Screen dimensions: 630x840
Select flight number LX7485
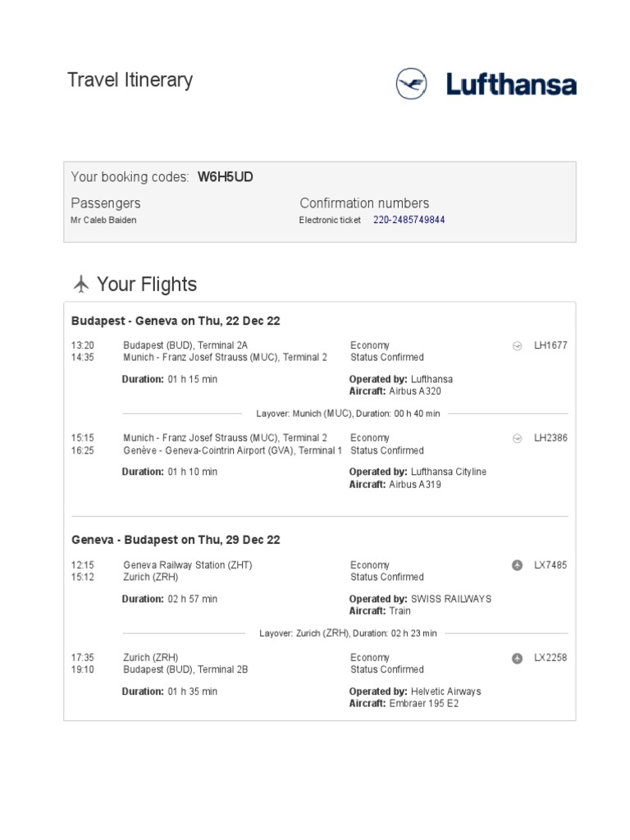click(x=550, y=565)
